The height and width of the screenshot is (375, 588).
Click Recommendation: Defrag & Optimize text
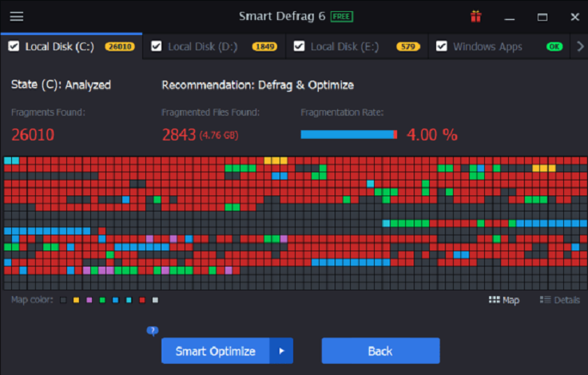(257, 85)
